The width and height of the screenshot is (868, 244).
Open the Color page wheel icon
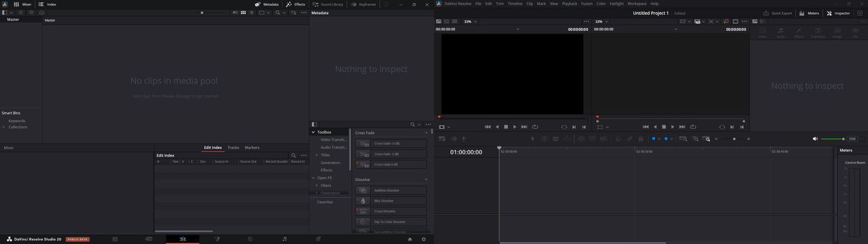pyautogui.click(x=250, y=239)
